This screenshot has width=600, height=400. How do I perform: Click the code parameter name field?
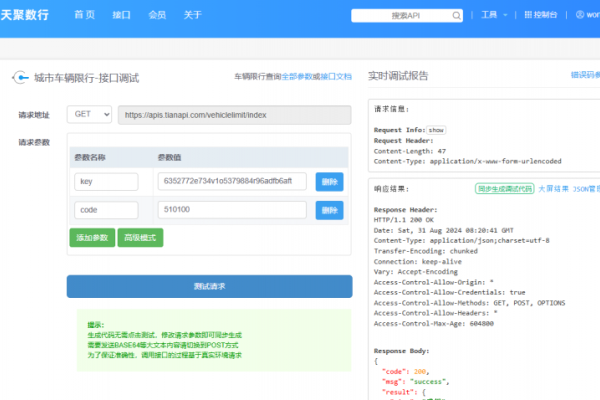coord(106,210)
